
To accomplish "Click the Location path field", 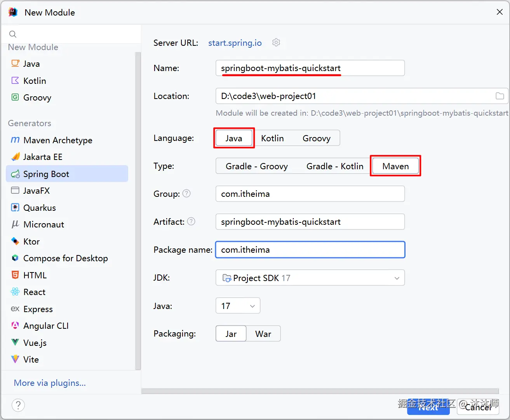I will [x=362, y=96].
